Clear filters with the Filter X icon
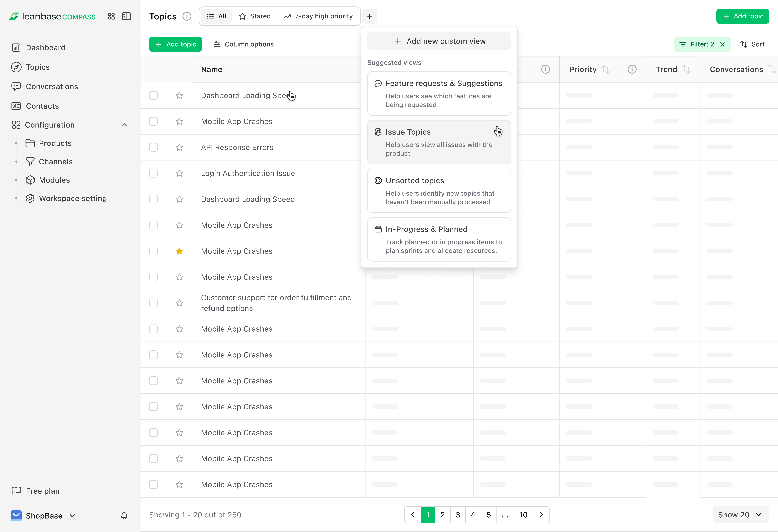 pyautogui.click(x=722, y=44)
